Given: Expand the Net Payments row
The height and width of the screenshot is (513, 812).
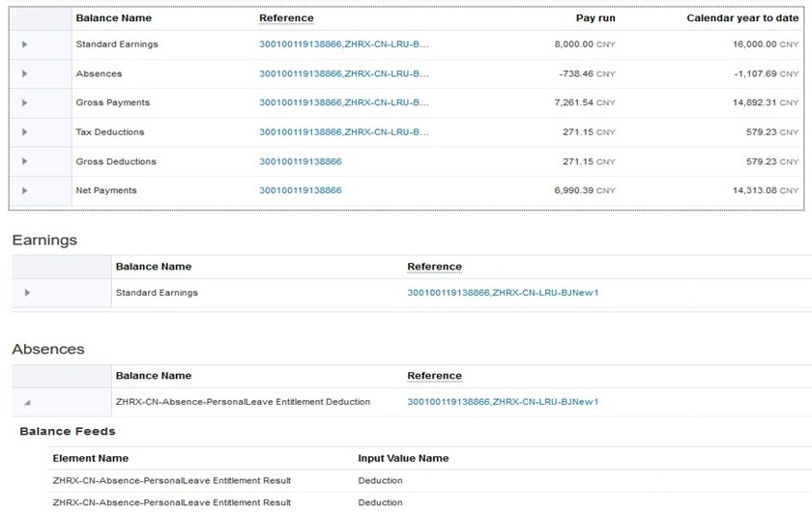Looking at the screenshot, I should [x=25, y=191].
